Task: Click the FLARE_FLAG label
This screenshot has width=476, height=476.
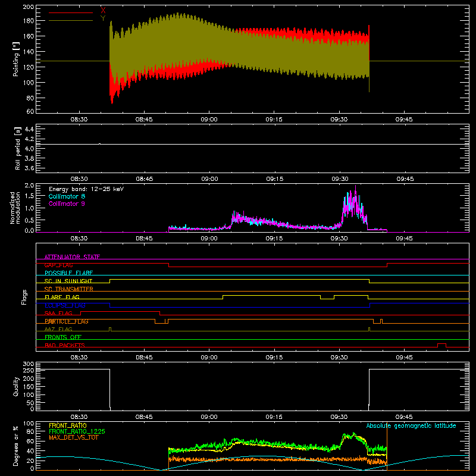Action: pos(62,297)
